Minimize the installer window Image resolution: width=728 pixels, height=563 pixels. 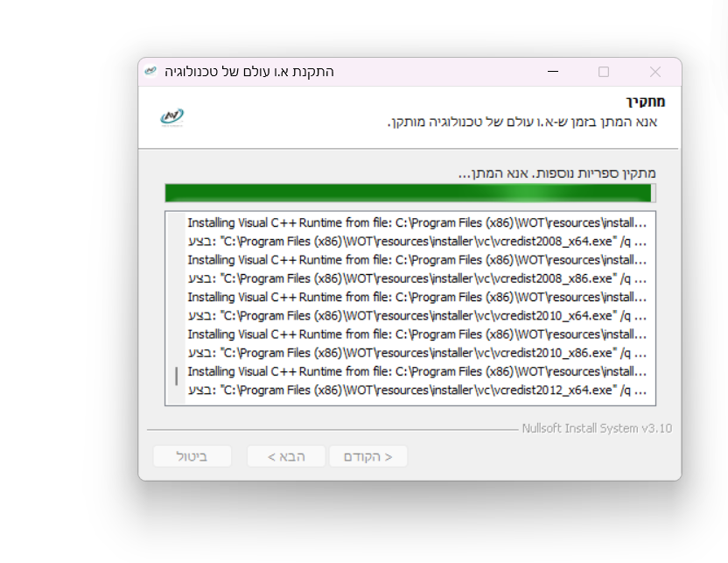pos(552,72)
